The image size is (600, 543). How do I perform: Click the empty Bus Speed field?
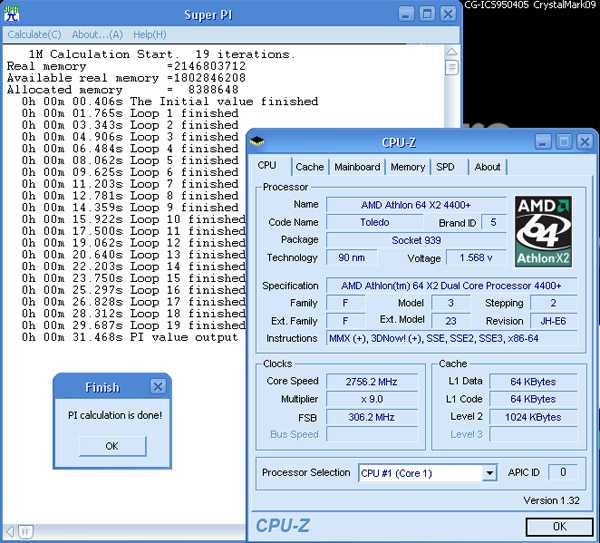tap(372, 434)
